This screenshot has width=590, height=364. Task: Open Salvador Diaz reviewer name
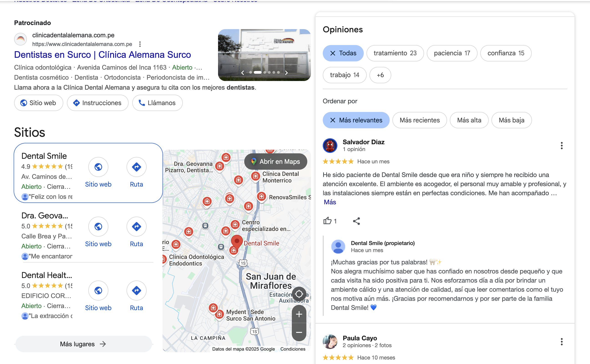pyautogui.click(x=363, y=142)
